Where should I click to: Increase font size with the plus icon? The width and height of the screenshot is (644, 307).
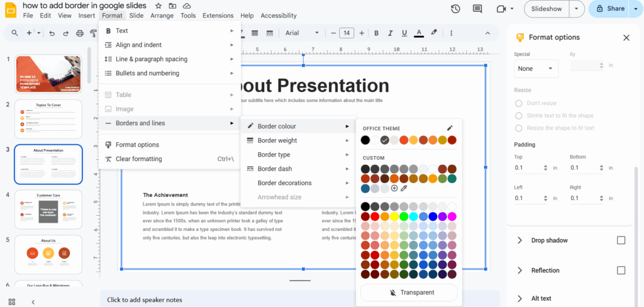pyautogui.click(x=362, y=33)
